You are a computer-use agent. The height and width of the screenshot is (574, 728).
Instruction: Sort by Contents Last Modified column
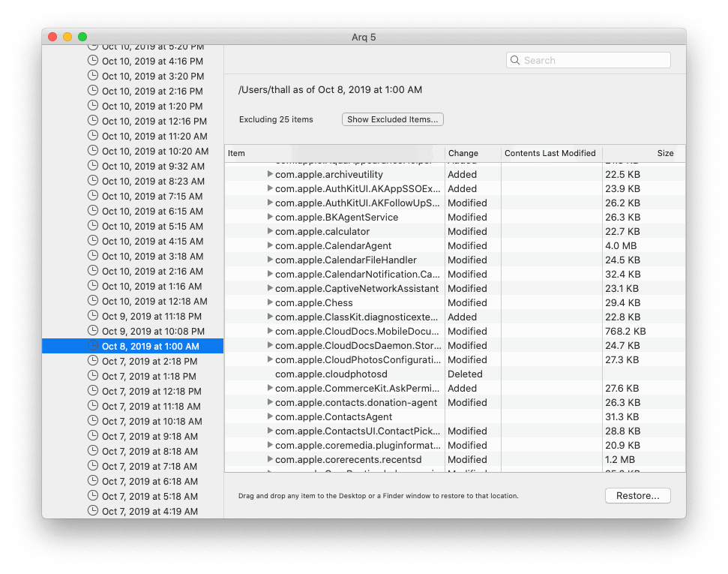pos(550,153)
